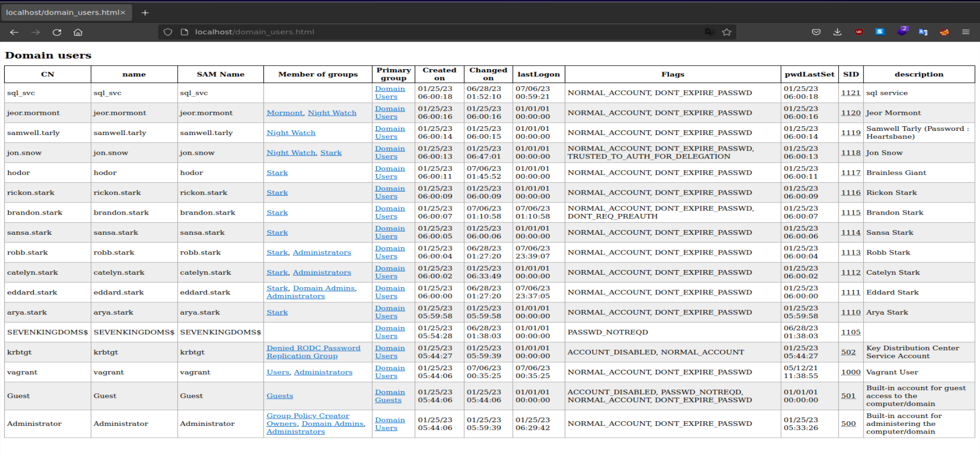Open Group Policy Creator Owners link

[x=308, y=420]
